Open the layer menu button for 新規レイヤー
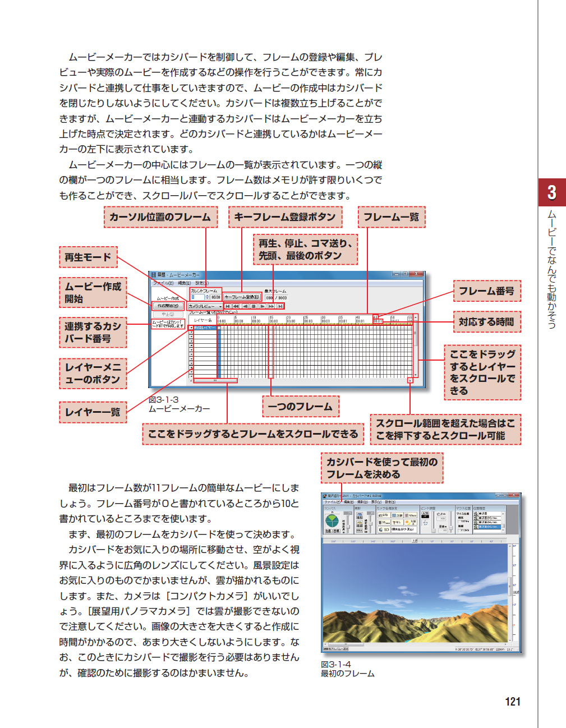Screen dimensions: 566x728 click(191, 328)
